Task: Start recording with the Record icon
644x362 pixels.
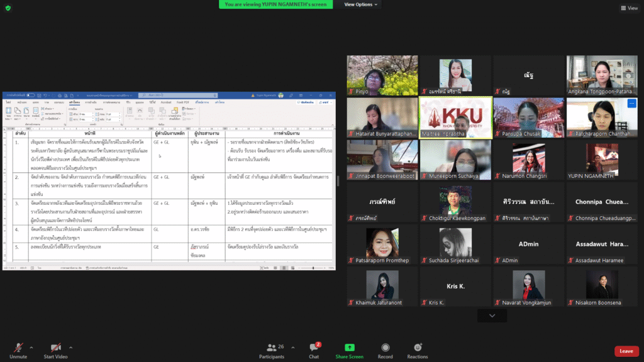Action: (x=385, y=348)
